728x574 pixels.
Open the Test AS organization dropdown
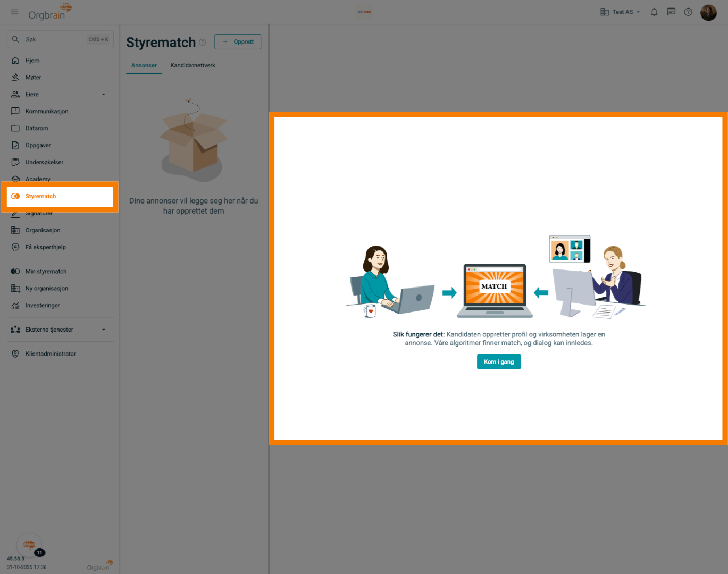tap(620, 12)
